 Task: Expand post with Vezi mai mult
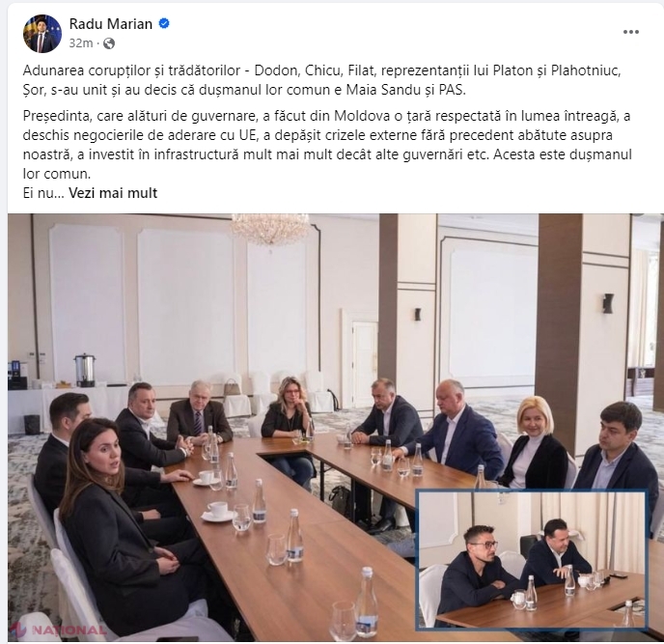pyautogui.click(x=113, y=193)
